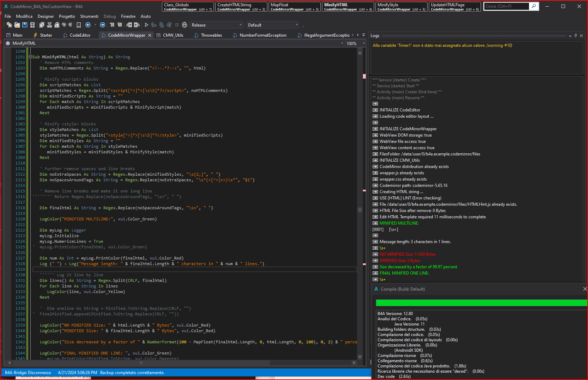Run the project with the play icon
This screenshot has width=588, height=380.
coord(147,25)
